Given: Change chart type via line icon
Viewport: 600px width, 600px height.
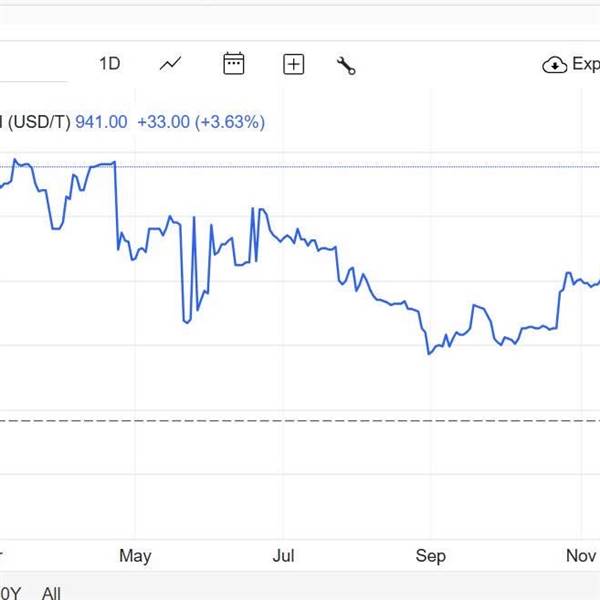Looking at the screenshot, I should (171, 64).
